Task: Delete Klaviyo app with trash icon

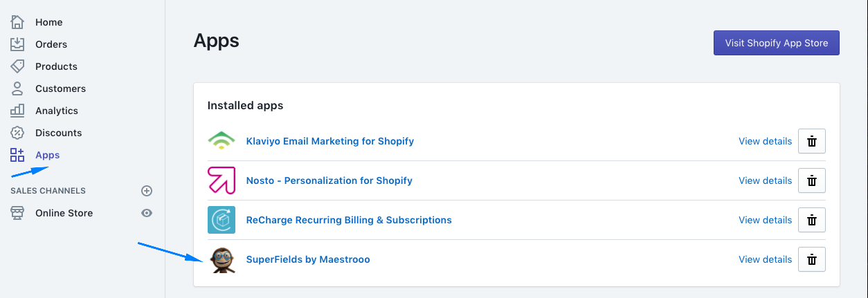Action: click(812, 141)
